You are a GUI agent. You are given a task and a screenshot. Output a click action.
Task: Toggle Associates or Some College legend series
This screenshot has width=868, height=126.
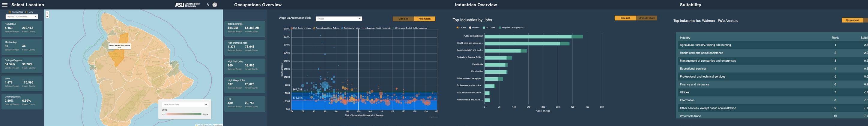tap(326, 28)
